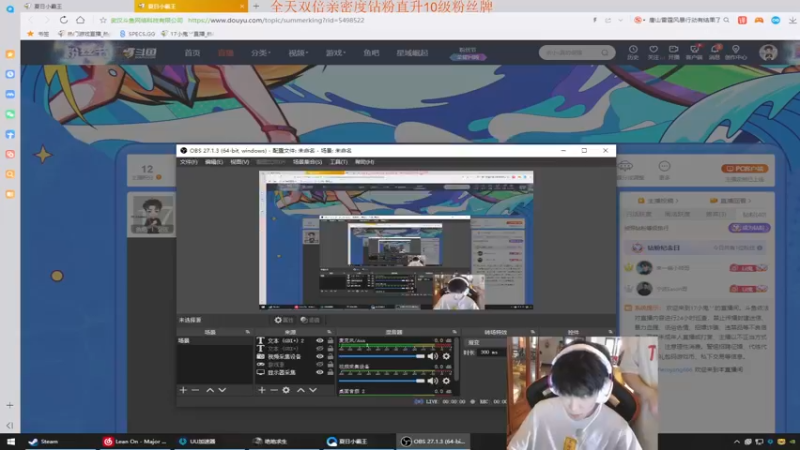Toggle visibility of text (GDI+) 2 source
This screenshot has width=800, height=450.
(x=319, y=340)
